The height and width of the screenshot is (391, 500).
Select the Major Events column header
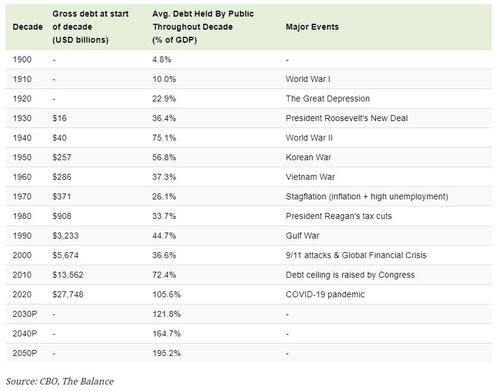312,27
